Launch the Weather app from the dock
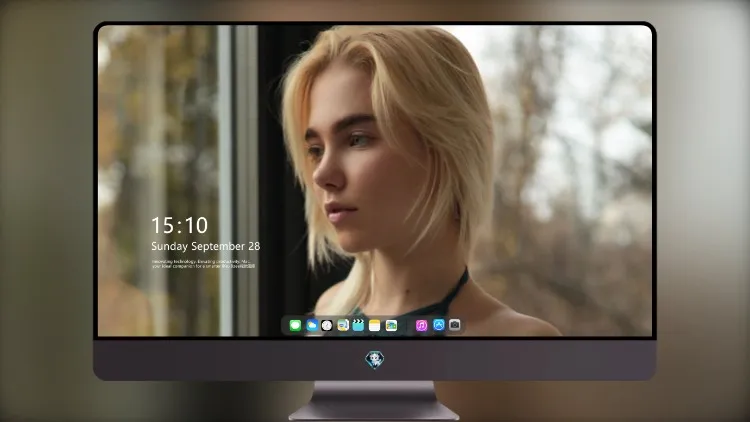Viewport: 750px width, 422px height. pyautogui.click(x=312, y=325)
